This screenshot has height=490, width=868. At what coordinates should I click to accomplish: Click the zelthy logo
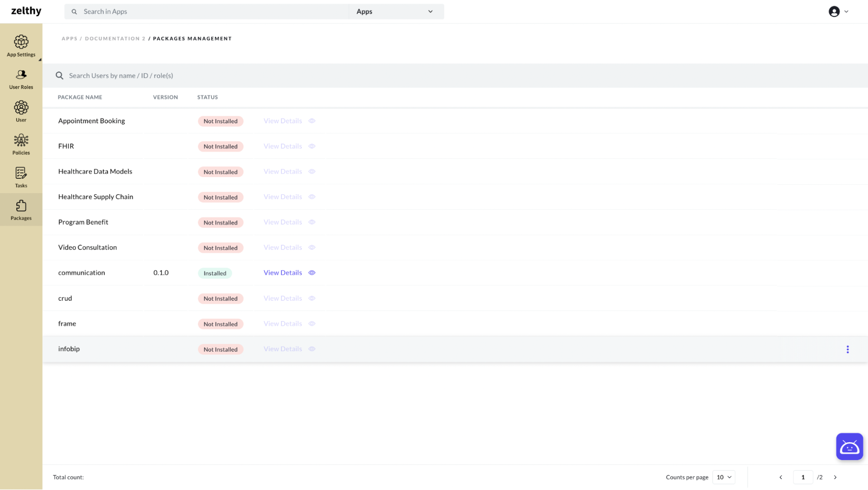[x=26, y=11]
